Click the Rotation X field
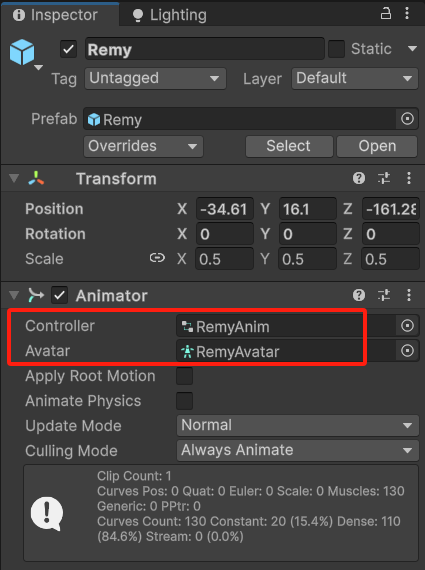 pyautogui.click(x=225, y=234)
